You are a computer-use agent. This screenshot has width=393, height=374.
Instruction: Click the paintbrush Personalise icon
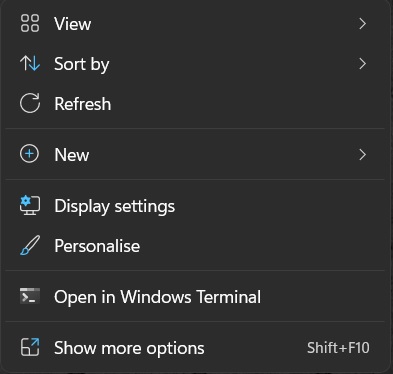30,246
